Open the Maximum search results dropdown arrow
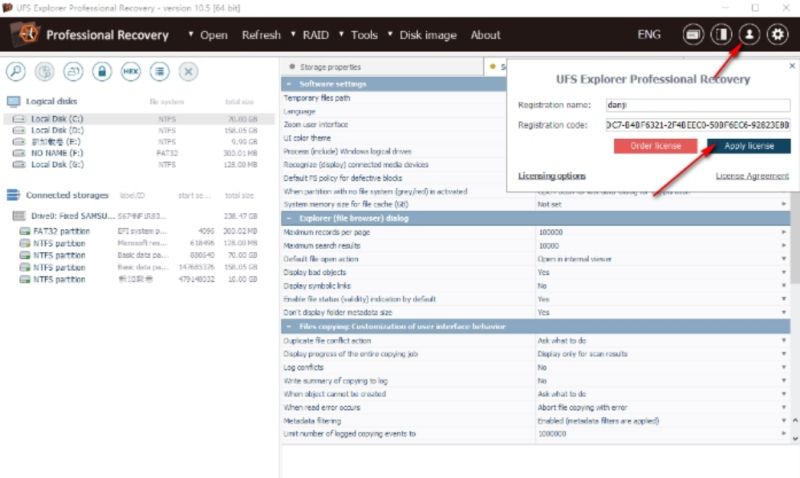The image size is (800, 478). [784, 245]
